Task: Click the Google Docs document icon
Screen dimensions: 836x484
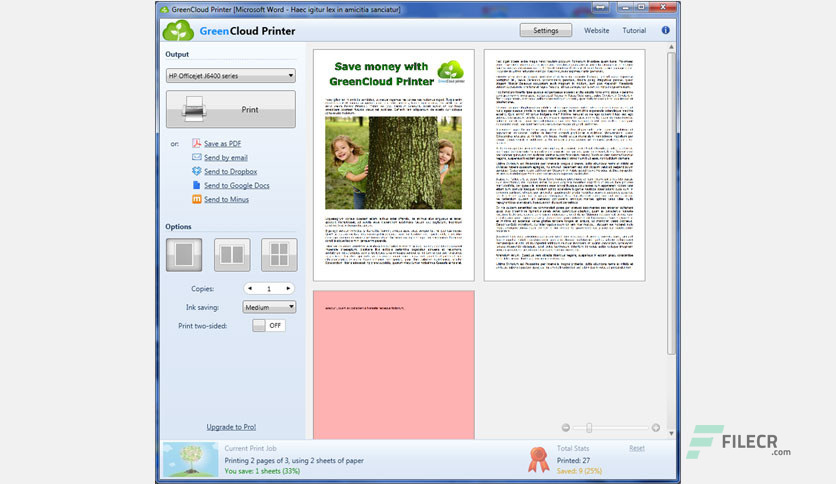Action: 196,185
